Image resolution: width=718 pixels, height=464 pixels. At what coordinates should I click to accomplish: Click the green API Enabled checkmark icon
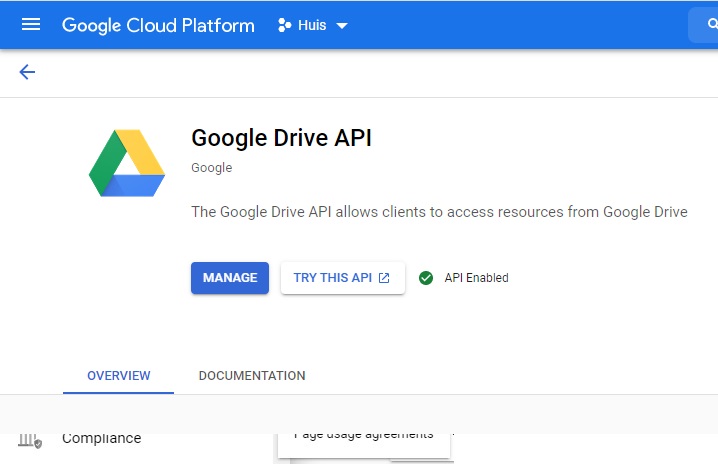tap(426, 278)
